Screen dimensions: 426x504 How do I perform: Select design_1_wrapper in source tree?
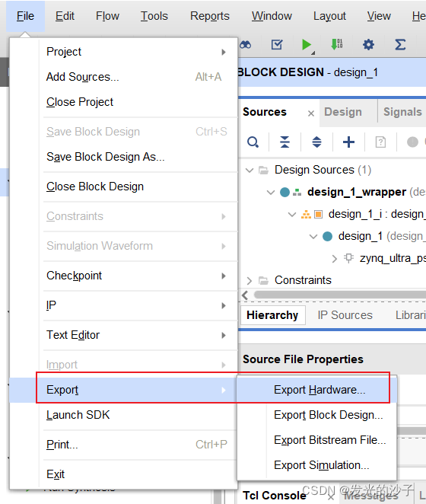coord(357,192)
